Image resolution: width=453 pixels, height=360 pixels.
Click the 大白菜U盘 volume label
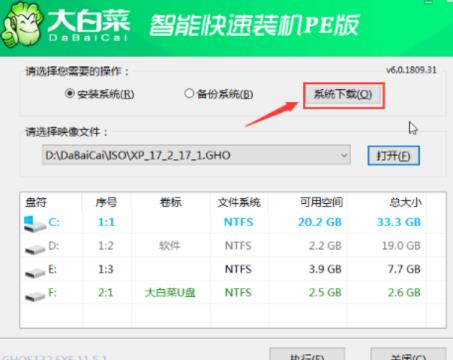170,292
